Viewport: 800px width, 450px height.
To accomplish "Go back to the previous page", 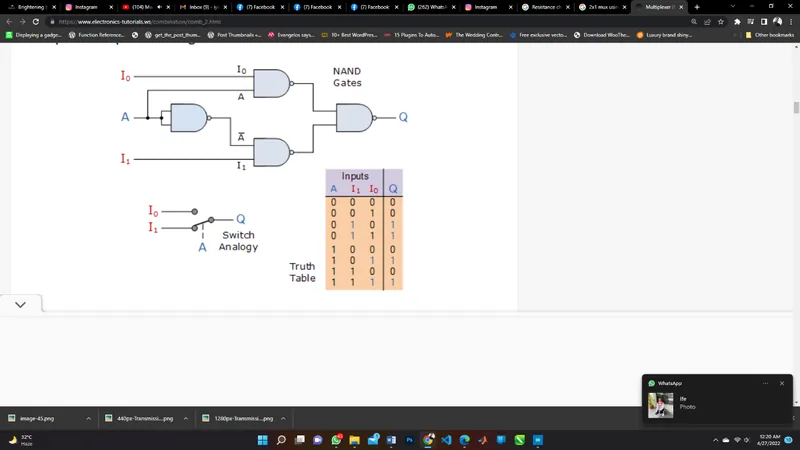I will coord(9,22).
